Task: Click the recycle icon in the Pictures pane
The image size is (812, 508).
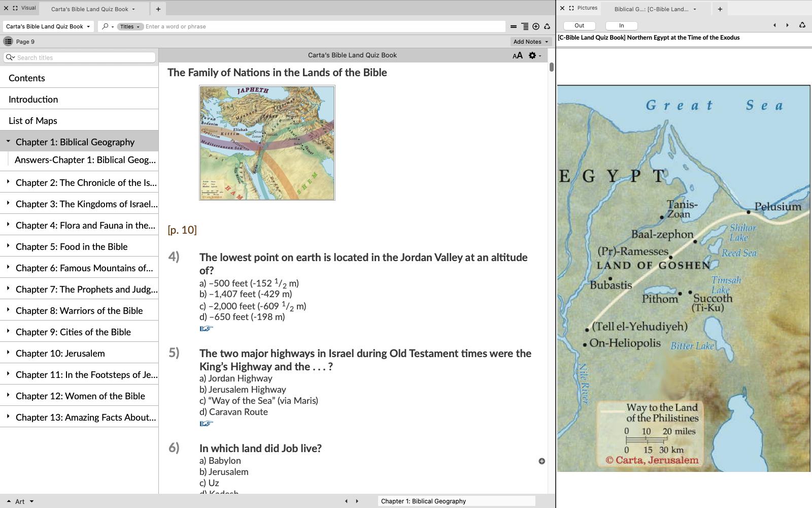Action: (x=802, y=25)
